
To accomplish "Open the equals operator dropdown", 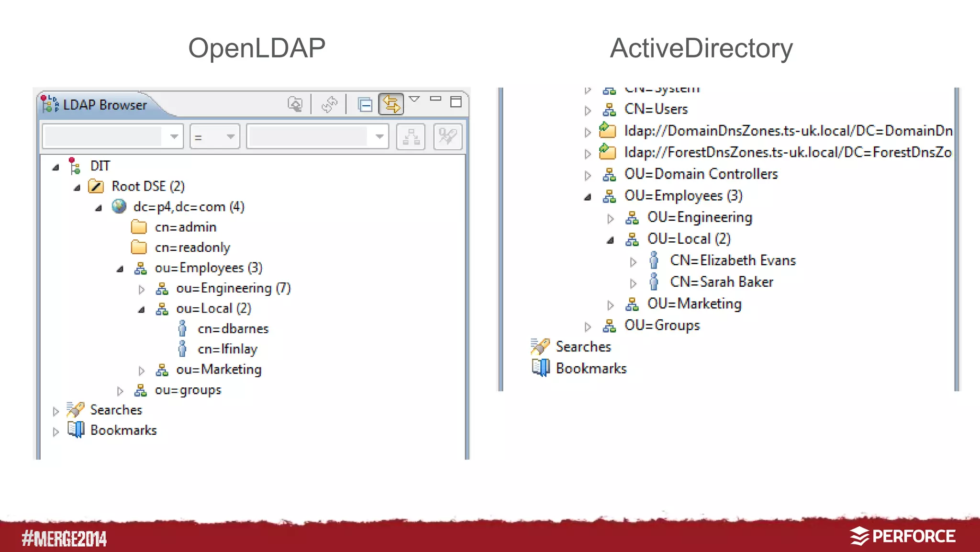I will pyautogui.click(x=214, y=136).
